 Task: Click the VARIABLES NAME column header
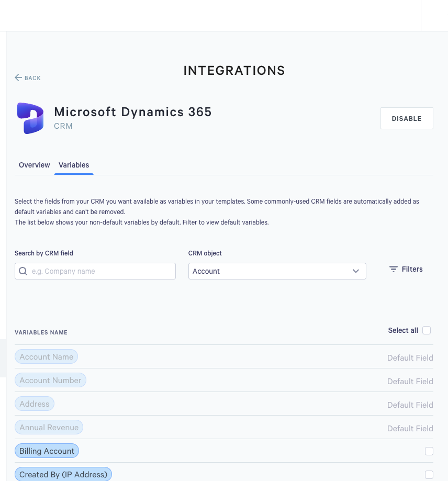tap(41, 332)
